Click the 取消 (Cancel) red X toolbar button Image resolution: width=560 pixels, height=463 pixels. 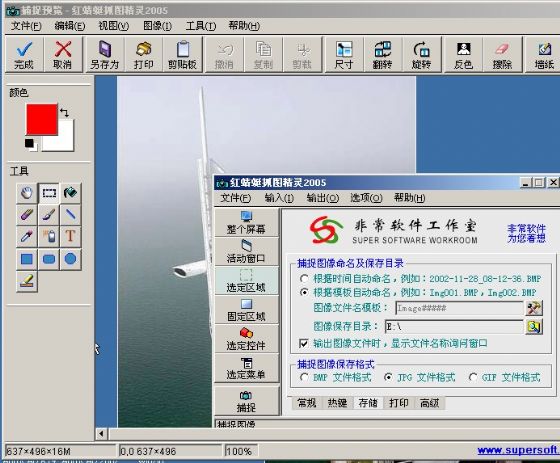(x=63, y=55)
